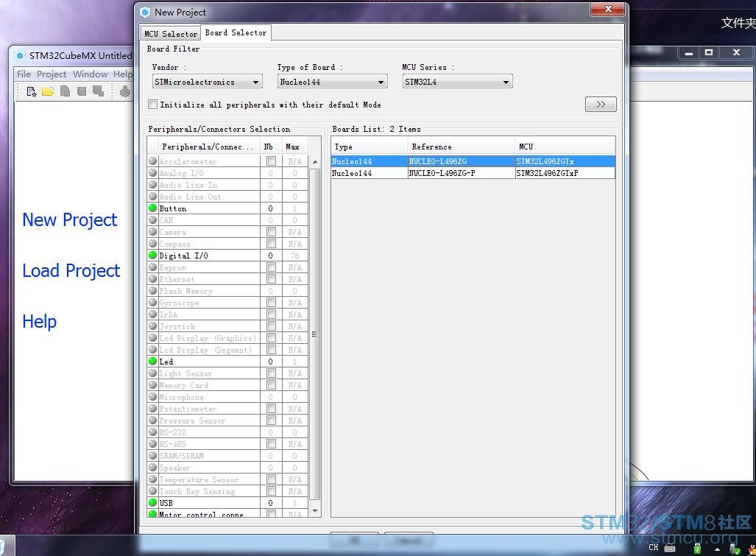
Task: Show hidden tray icons arrow in taskbar
Action: pyautogui.click(x=718, y=549)
